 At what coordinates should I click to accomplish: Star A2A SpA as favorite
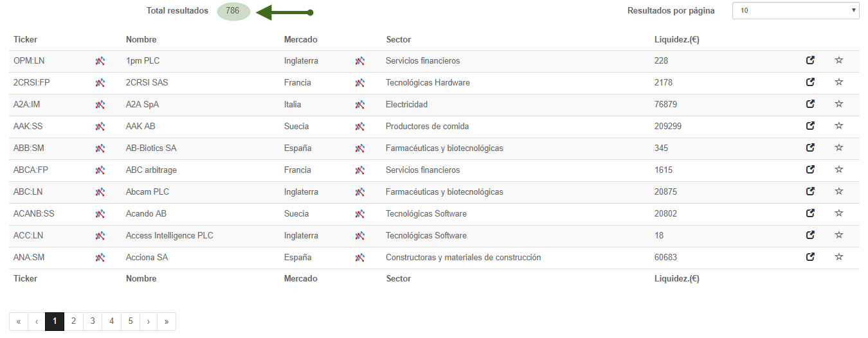tap(838, 104)
